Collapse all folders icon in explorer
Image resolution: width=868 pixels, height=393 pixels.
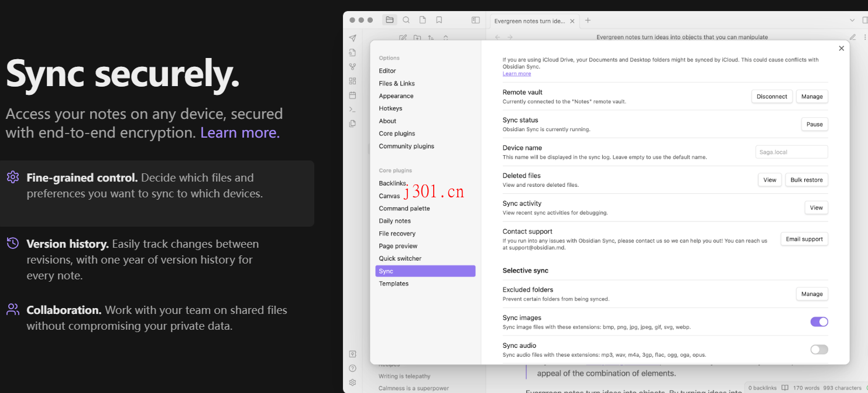[445, 37]
